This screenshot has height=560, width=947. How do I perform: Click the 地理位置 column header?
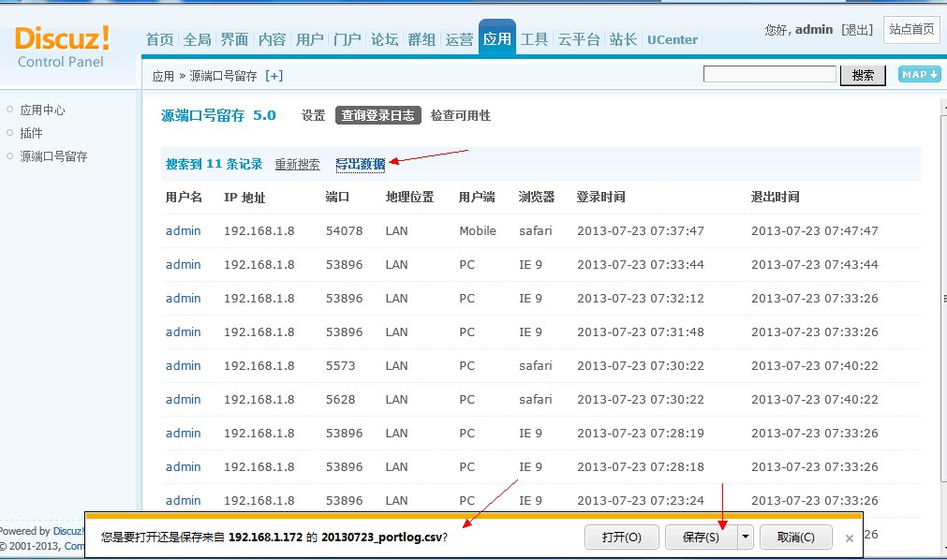pyautogui.click(x=409, y=197)
